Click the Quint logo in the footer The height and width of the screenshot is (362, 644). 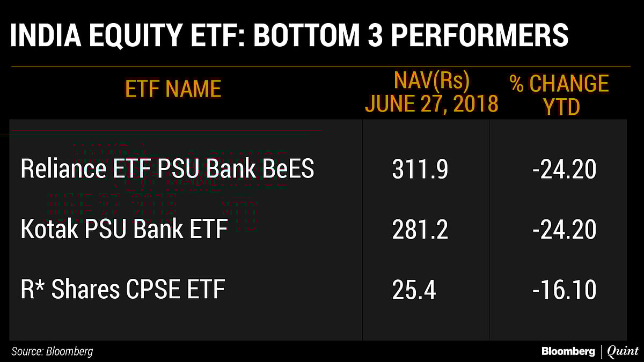coord(623,352)
